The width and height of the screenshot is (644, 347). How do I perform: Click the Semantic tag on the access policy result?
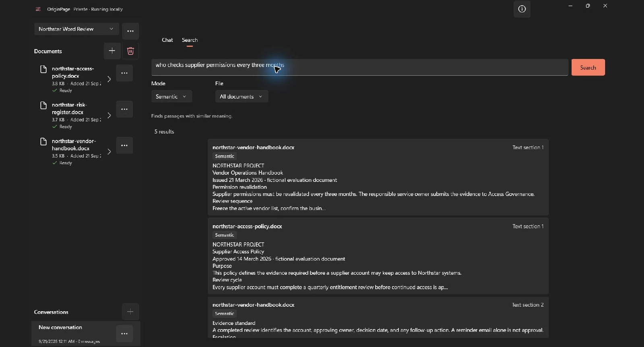coord(224,235)
